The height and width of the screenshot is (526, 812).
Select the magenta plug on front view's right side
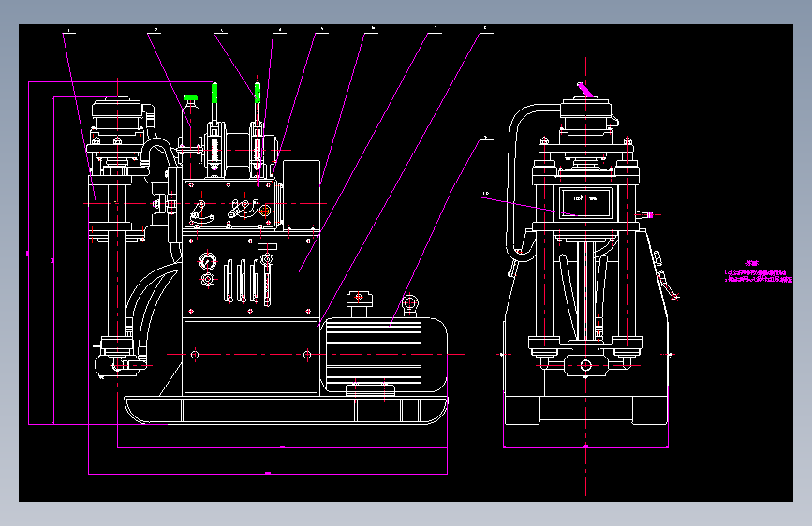pyautogui.click(x=652, y=214)
